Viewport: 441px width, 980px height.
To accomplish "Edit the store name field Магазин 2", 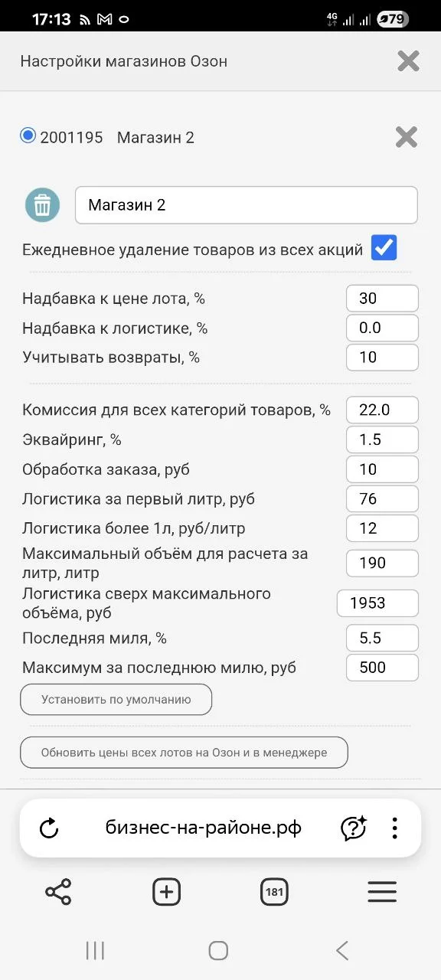I will [x=245, y=204].
